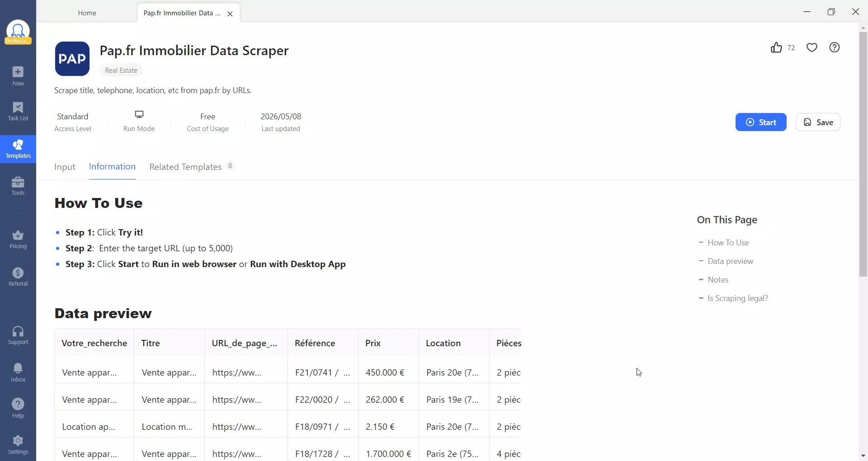Click the Prix column header

[x=388, y=343]
